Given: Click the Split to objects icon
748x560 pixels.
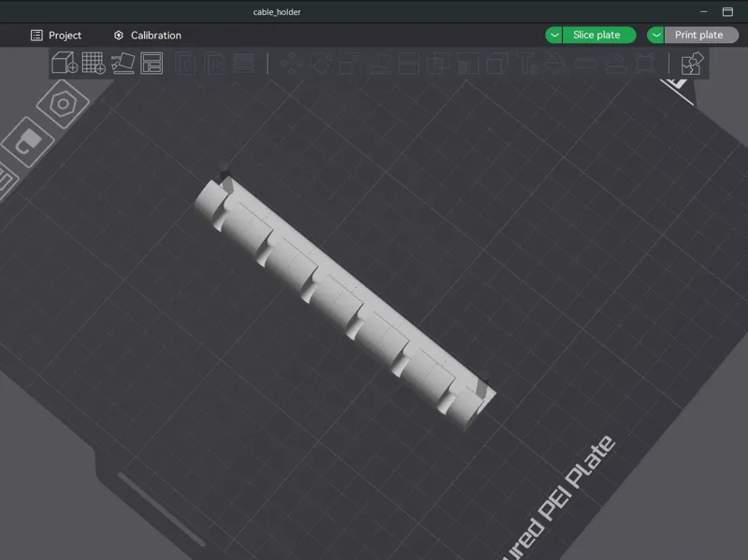Looking at the screenshot, I should (185, 64).
